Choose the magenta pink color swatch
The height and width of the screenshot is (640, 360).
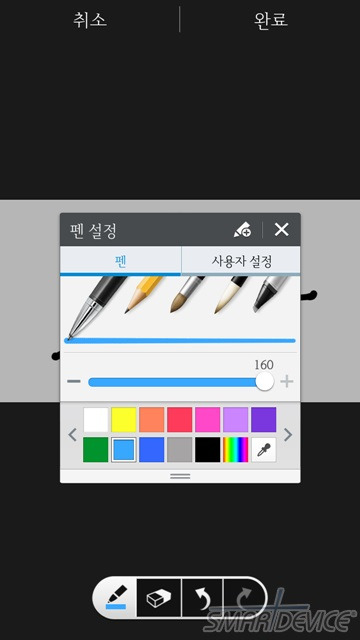click(208, 420)
